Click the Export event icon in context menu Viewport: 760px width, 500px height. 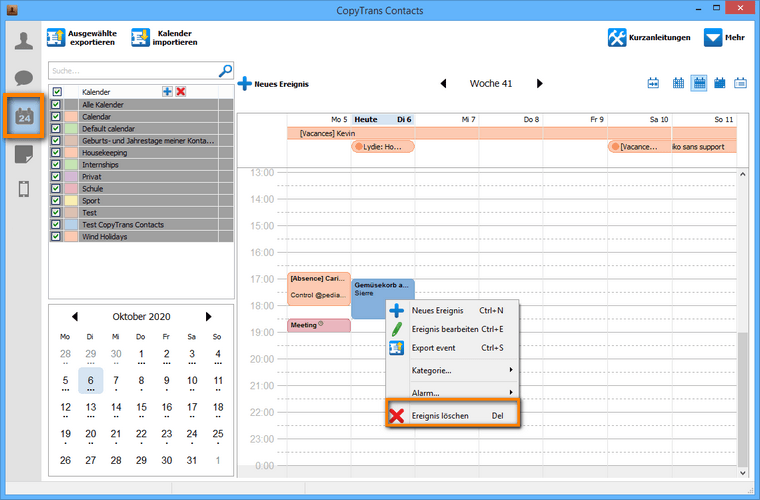(x=396, y=347)
